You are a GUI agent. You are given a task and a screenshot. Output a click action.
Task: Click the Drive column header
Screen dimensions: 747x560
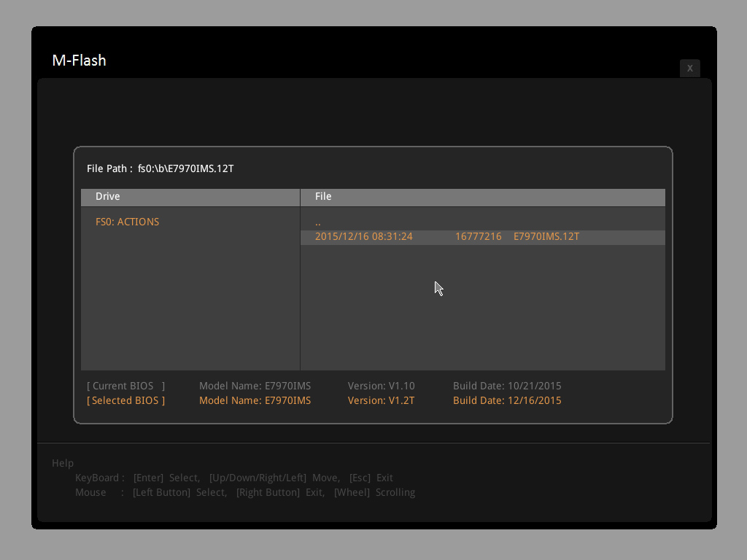(190, 197)
